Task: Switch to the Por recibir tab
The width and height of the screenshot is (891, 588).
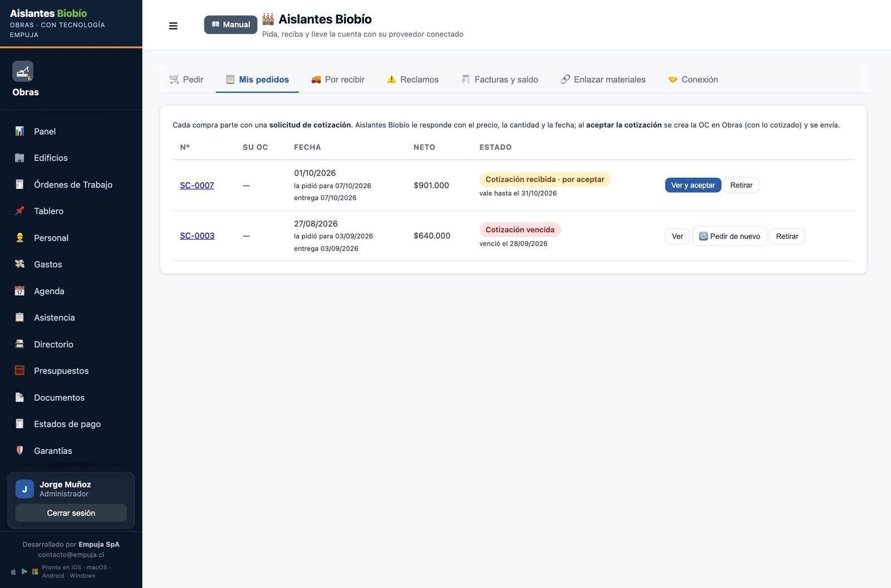Action: pos(338,80)
